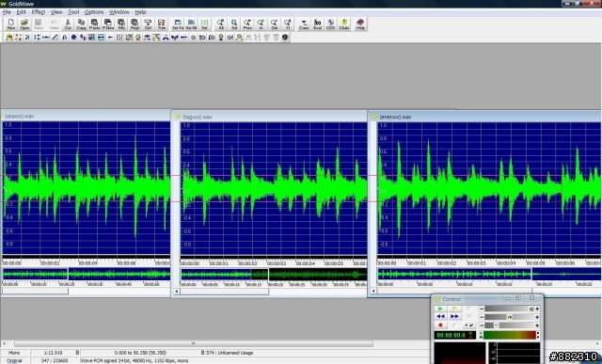Viewport: 602px width, 364px height.
Task: Click the Open toolbar icon
Action: tap(24, 24)
